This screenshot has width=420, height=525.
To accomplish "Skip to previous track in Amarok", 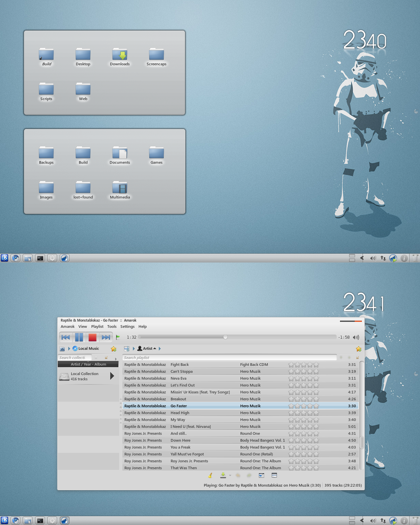I will [66, 337].
